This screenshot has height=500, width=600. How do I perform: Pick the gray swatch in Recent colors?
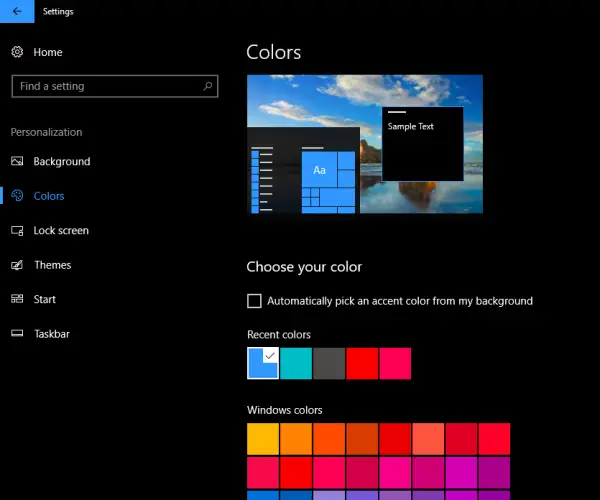[329, 363]
